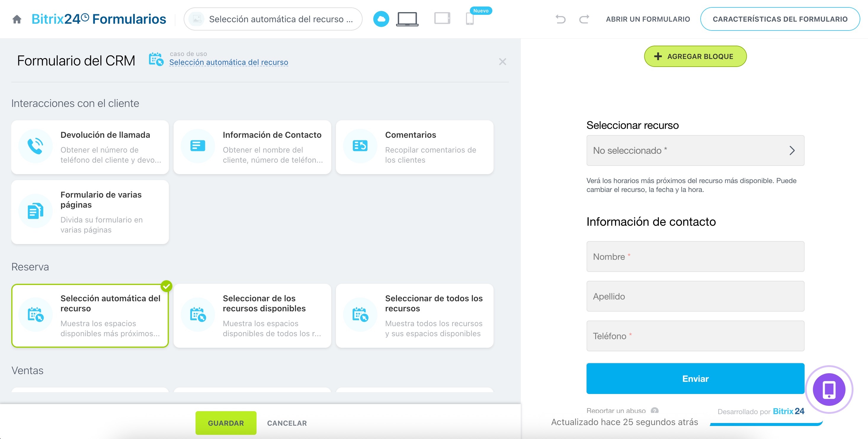Open Características del formulario
Image resolution: width=868 pixels, height=439 pixels.
click(780, 19)
